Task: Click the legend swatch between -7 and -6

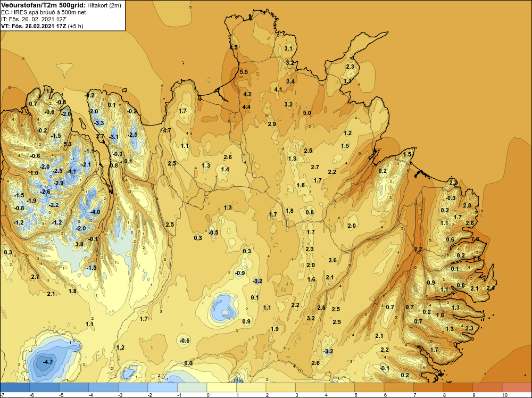Action: coord(15,387)
